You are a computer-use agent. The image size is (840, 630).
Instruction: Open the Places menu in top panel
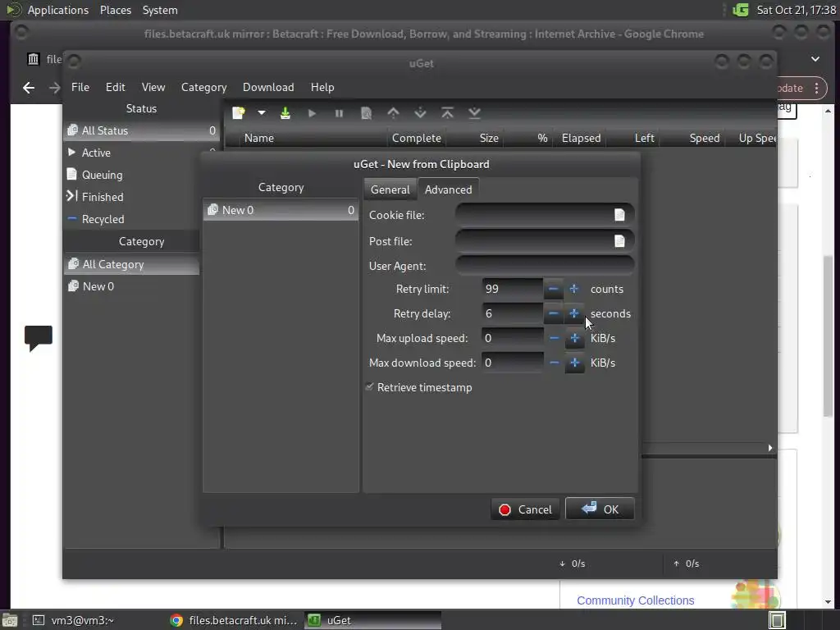[115, 10]
